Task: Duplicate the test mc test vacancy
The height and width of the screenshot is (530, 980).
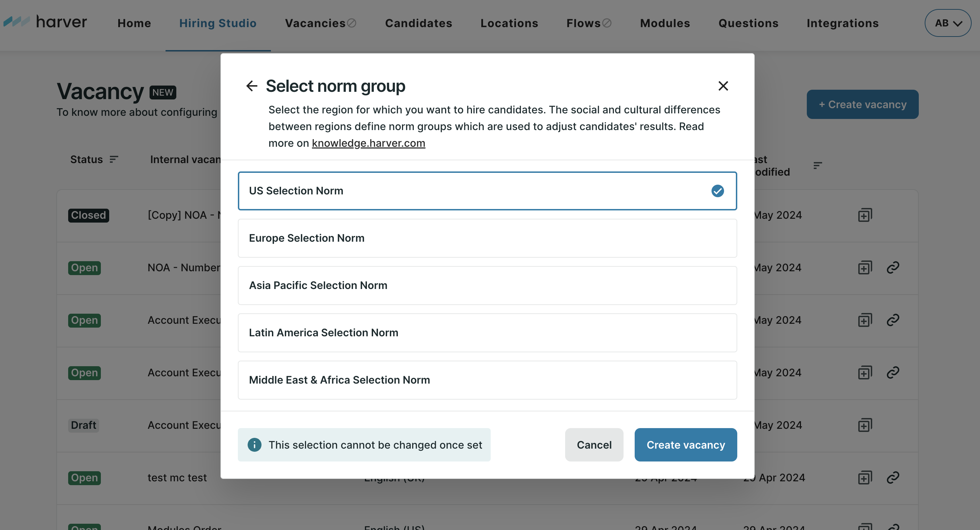Action: (865, 478)
